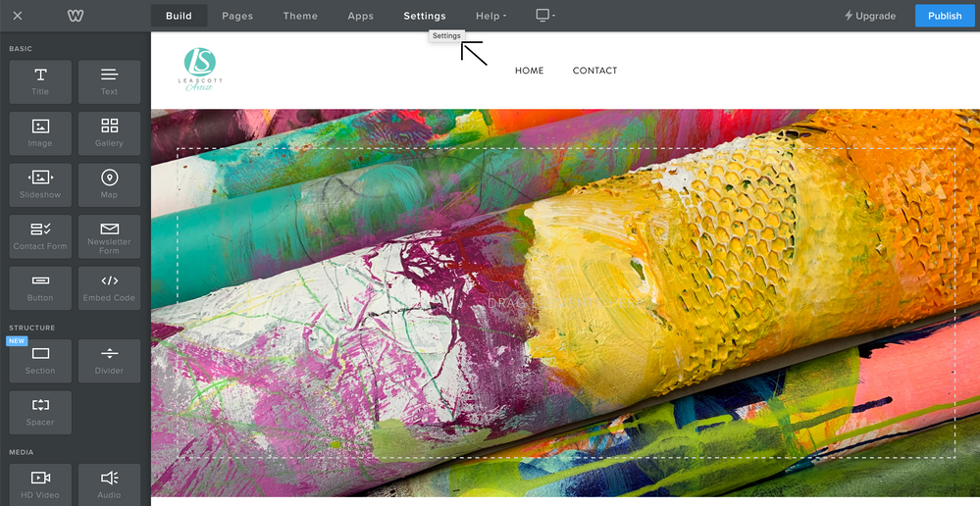Click the Upgrade lightning link

pos(870,16)
